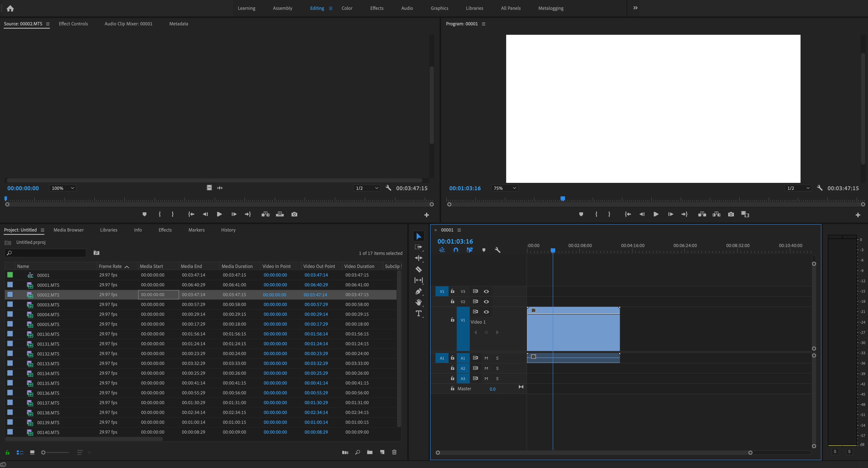
Task: Open timeline display settings wrench
Action: click(497, 250)
